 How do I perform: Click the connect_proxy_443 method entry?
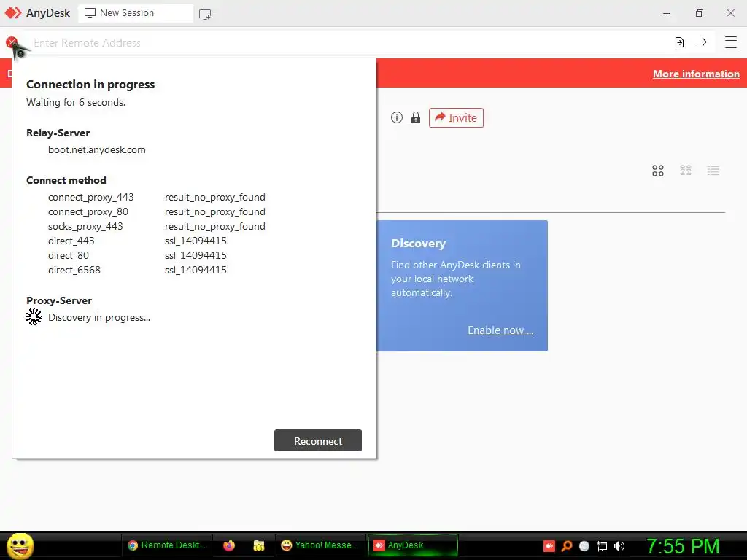tap(91, 197)
